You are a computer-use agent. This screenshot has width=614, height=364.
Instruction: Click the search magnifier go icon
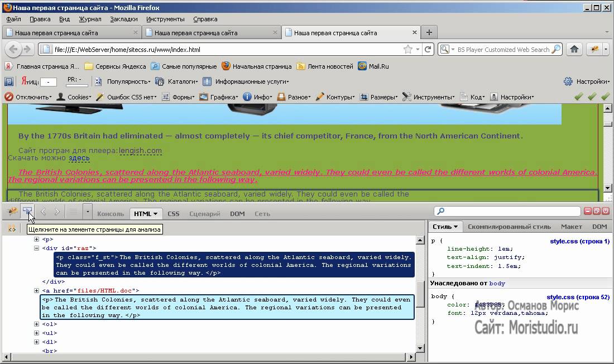[x=555, y=49]
